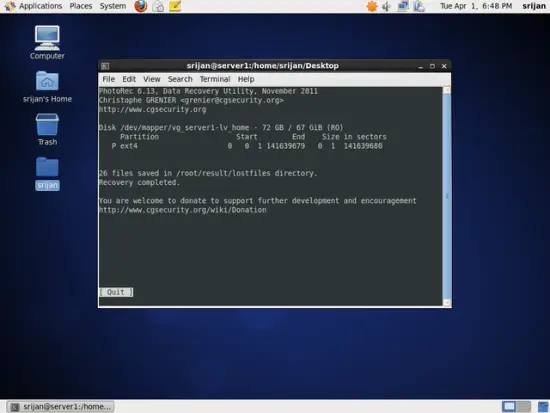The height and width of the screenshot is (413, 550).
Task: Click the tray icon beside the clock
Action: (419, 6)
